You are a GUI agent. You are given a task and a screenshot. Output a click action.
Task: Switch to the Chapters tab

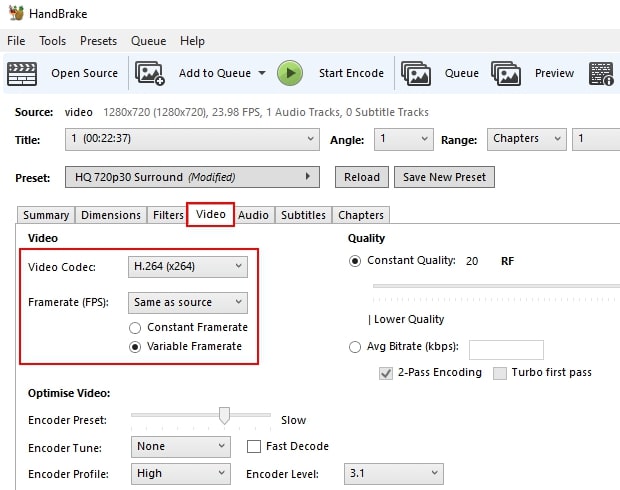click(x=361, y=215)
